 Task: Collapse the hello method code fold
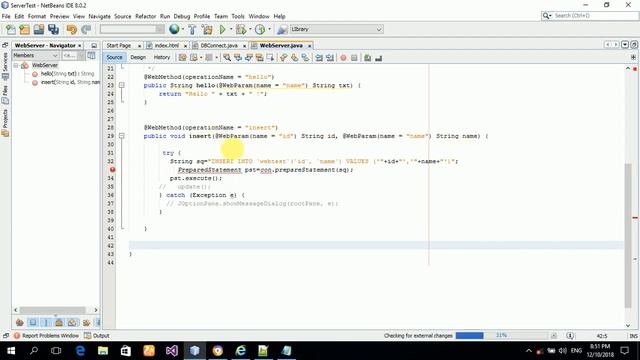(122, 85)
